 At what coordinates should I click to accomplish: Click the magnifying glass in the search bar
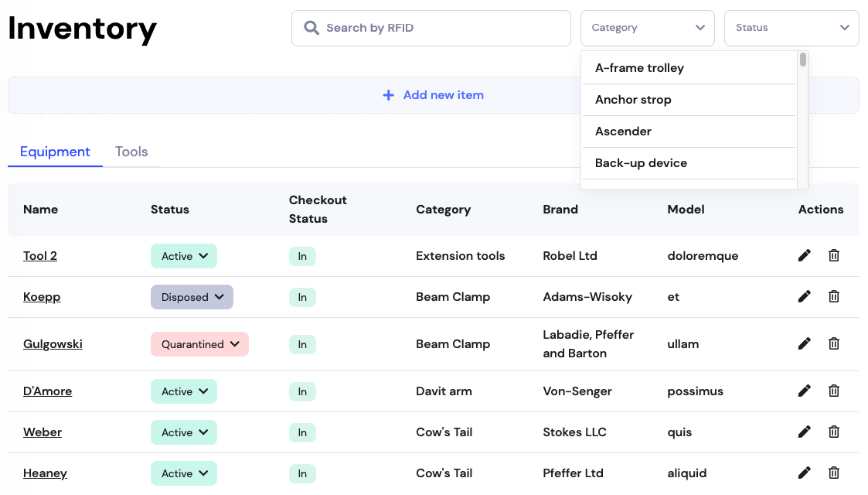(x=311, y=27)
